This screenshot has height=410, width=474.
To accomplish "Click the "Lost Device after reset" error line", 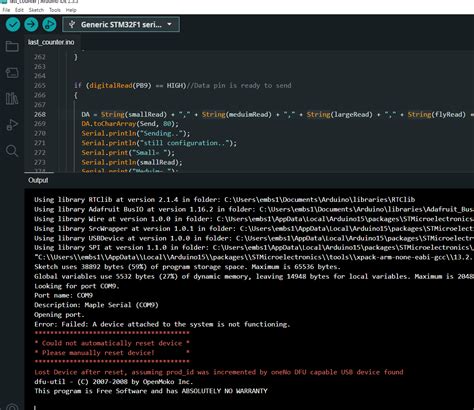I will tap(219, 372).
